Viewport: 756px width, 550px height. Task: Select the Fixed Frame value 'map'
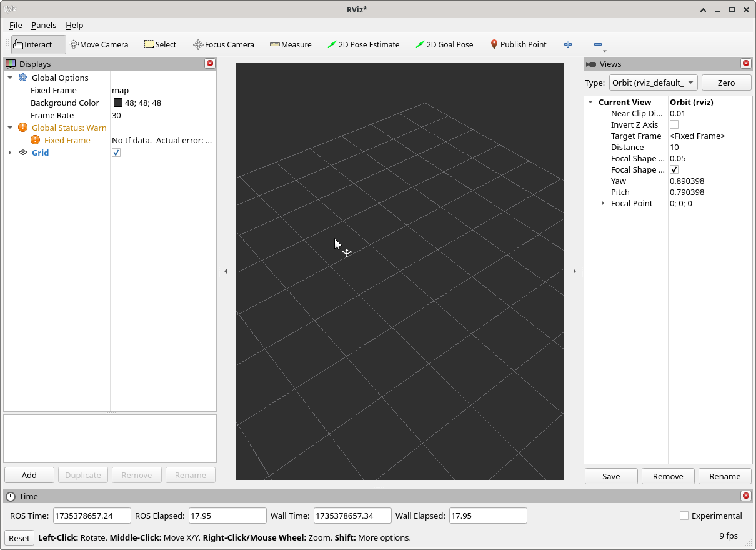point(120,90)
